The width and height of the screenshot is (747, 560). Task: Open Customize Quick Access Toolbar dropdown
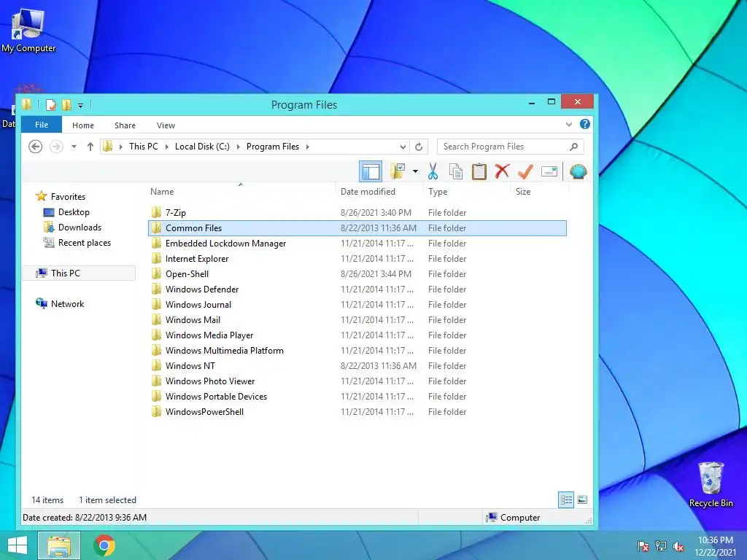(80, 105)
